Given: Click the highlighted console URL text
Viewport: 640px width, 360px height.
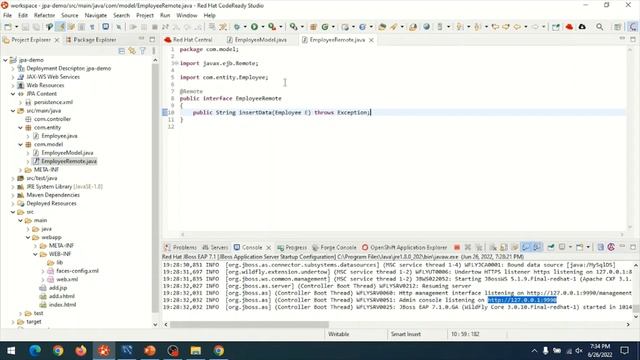Looking at the screenshot, I should [x=522, y=300].
